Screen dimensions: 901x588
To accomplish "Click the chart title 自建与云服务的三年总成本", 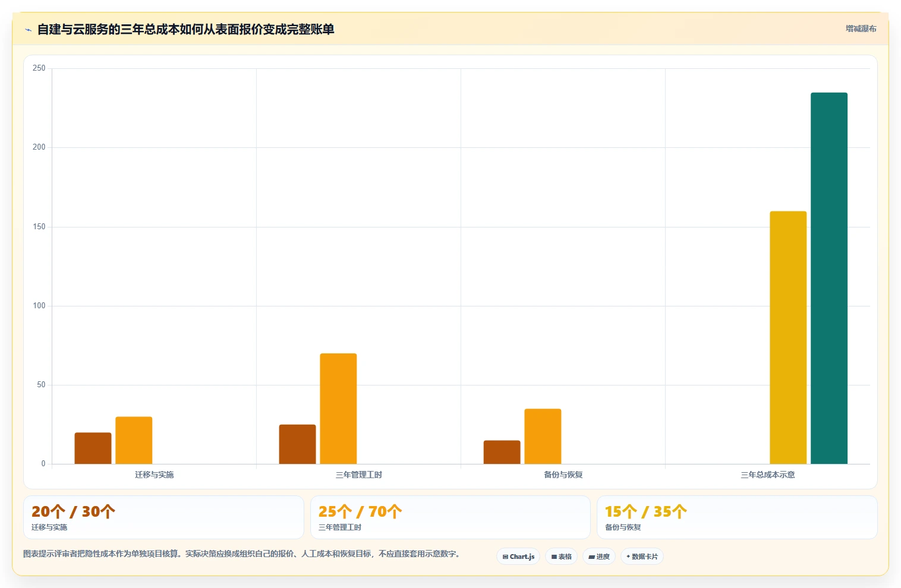I will click(185, 29).
